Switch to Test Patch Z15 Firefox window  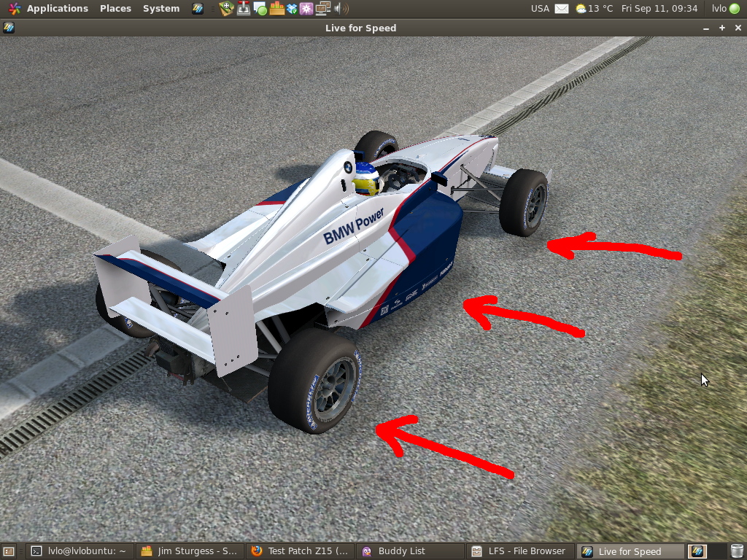pos(301,551)
